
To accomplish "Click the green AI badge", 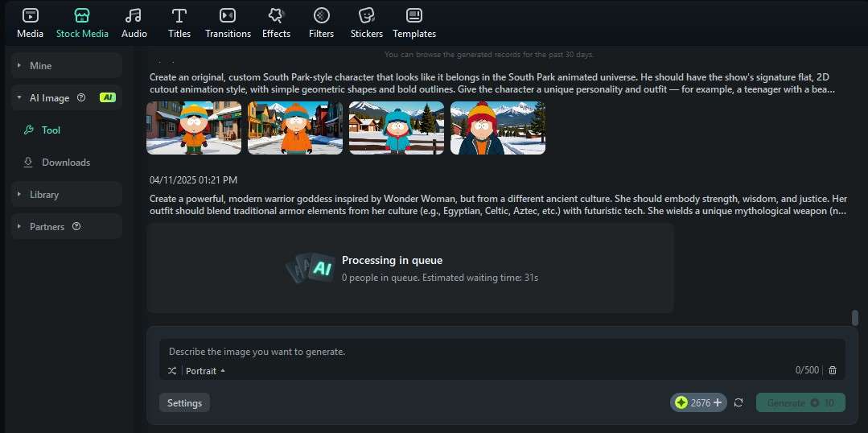I will (107, 97).
